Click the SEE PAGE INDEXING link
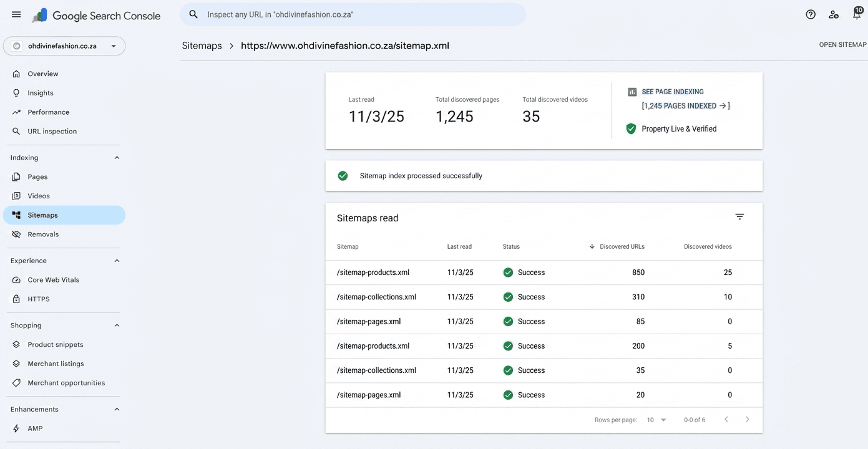Screen dimensions: 868x449 click(x=673, y=92)
